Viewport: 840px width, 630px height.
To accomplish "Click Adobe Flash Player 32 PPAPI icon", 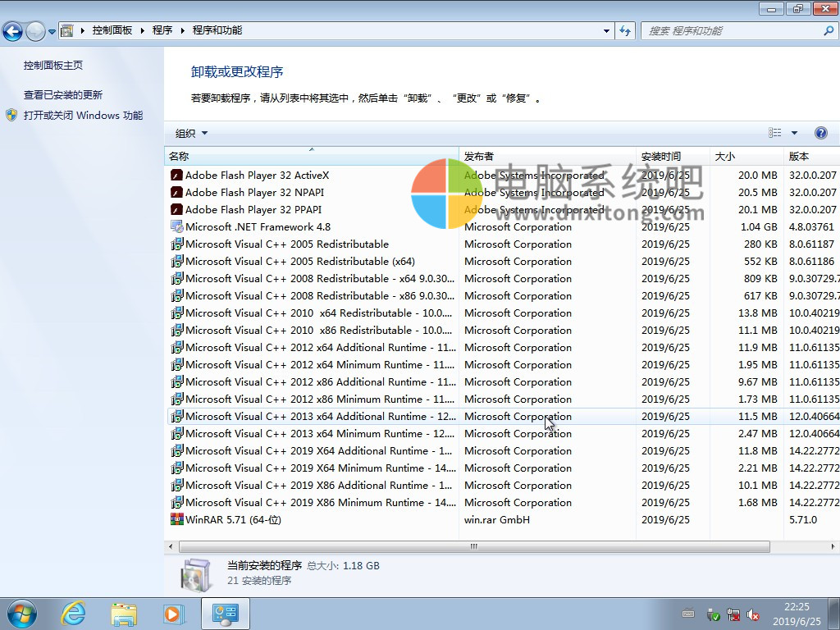I will (x=177, y=209).
